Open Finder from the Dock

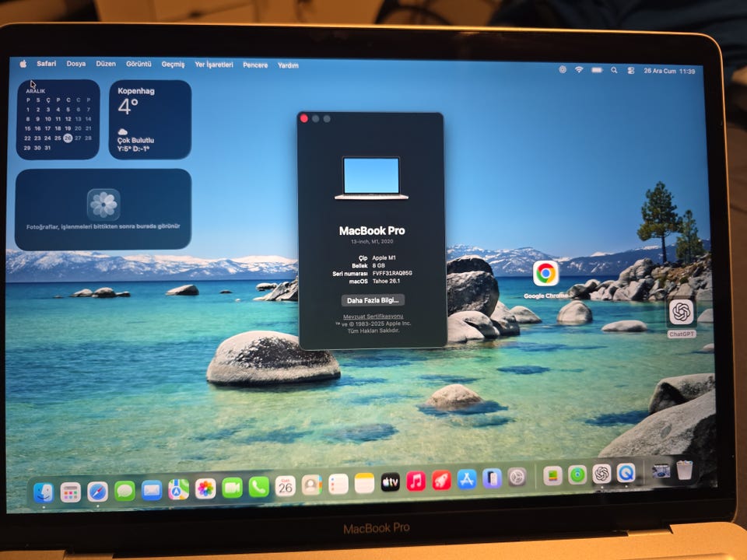click(x=44, y=493)
